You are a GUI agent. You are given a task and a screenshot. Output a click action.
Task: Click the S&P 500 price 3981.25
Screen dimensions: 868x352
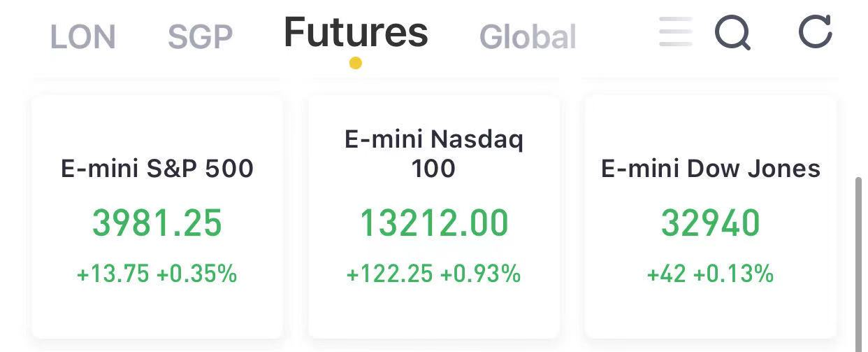click(x=157, y=223)
